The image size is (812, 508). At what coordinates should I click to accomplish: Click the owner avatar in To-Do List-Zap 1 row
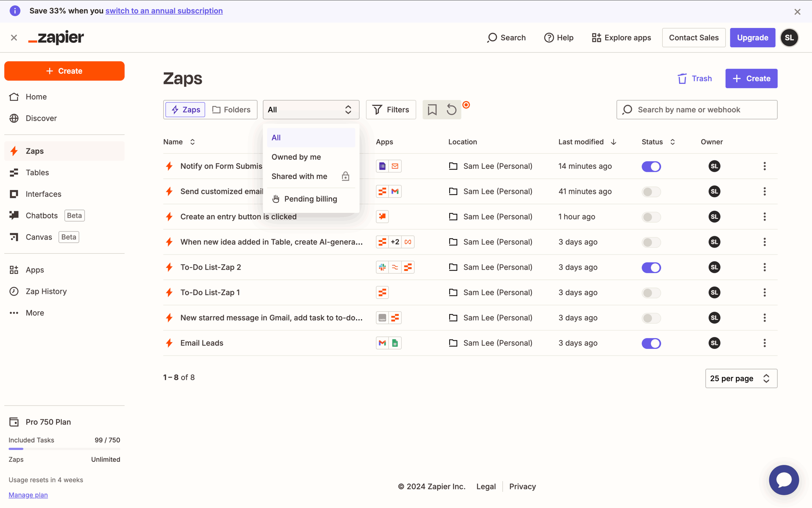coord(714,293)
